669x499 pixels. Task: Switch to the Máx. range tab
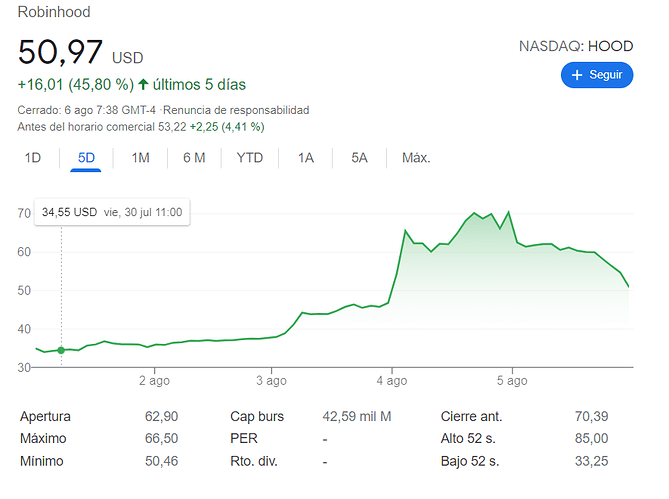[416, 158]
